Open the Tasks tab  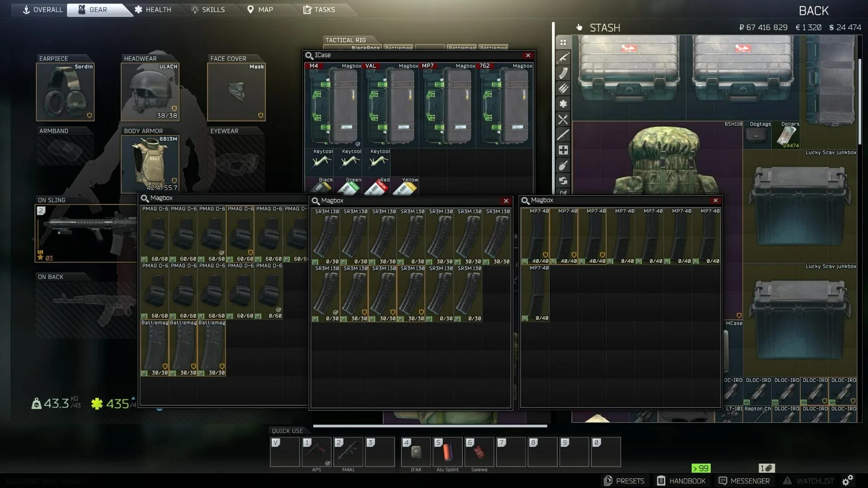[x=319, y=9]
